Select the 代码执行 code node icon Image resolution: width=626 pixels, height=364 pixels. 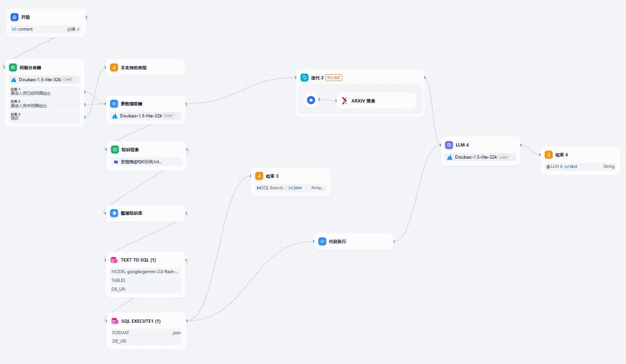[322, 241]
